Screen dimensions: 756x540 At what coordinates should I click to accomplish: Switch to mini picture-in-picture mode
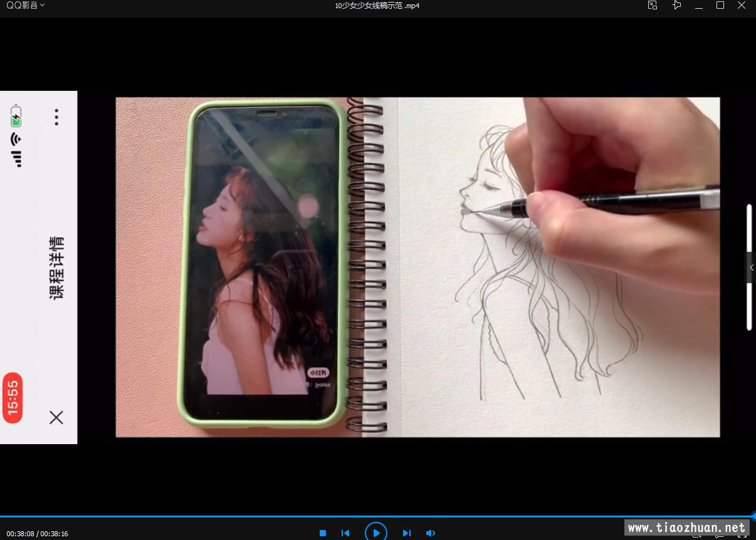click(653, 6)
